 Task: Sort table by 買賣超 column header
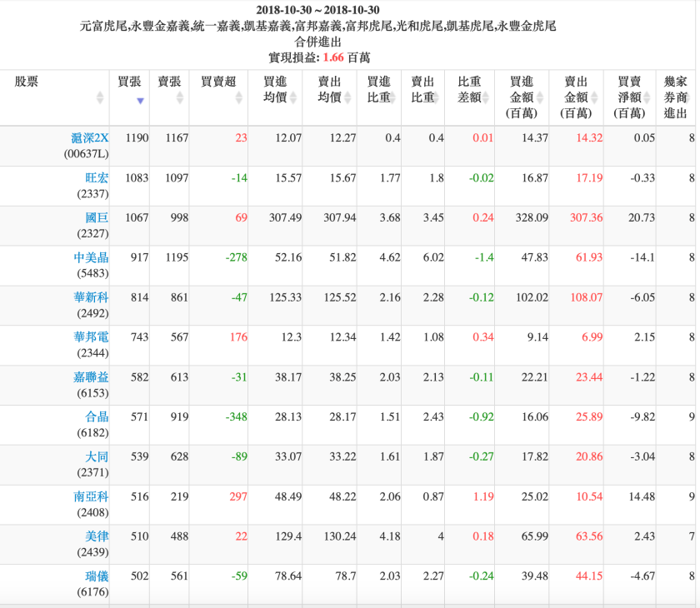click(x=218, y=82)
